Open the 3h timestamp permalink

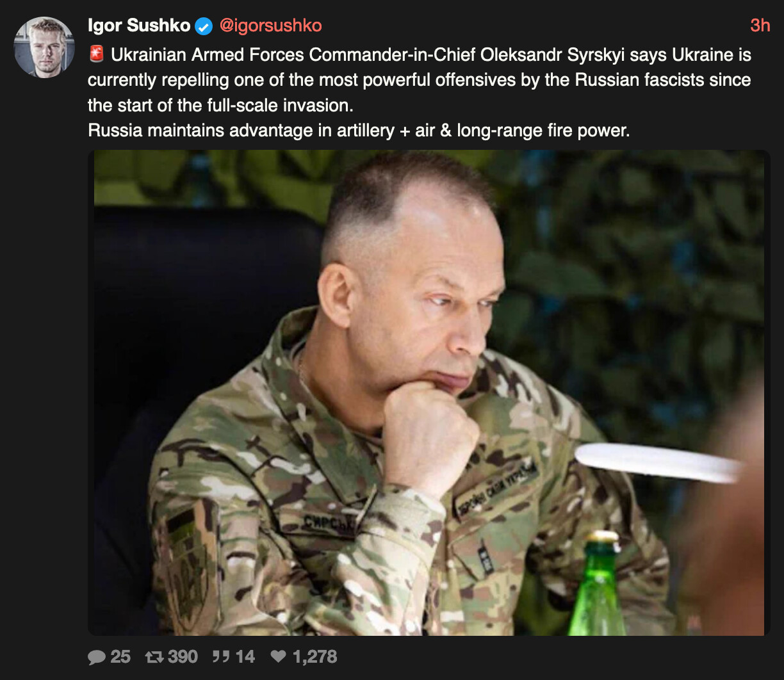coord(760,26)
